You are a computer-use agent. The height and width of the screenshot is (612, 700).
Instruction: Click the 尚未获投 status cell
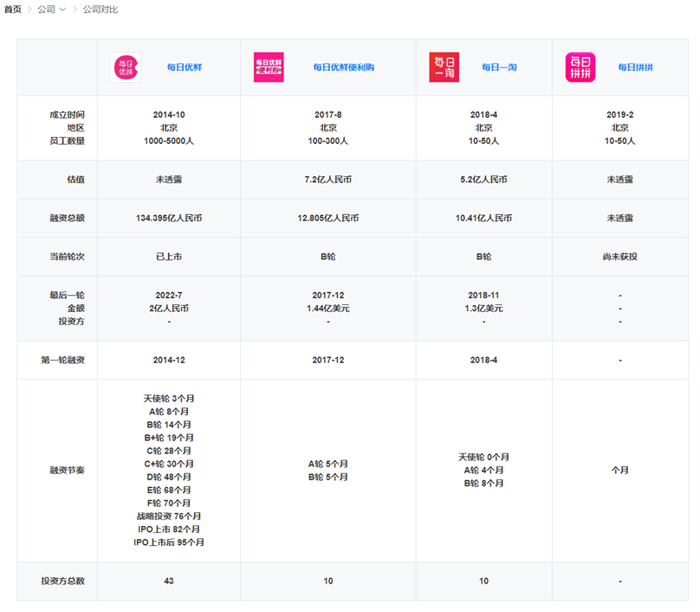click(620, 257)
